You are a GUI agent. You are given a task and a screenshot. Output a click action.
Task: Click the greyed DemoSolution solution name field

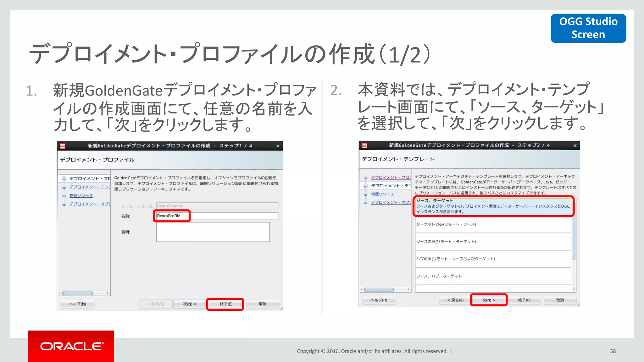217,206
